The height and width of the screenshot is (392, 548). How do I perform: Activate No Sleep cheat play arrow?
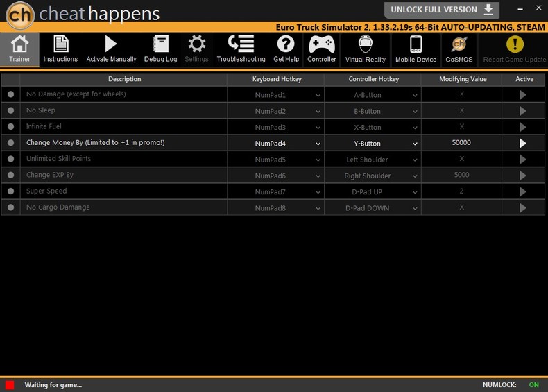click(523, 111)
